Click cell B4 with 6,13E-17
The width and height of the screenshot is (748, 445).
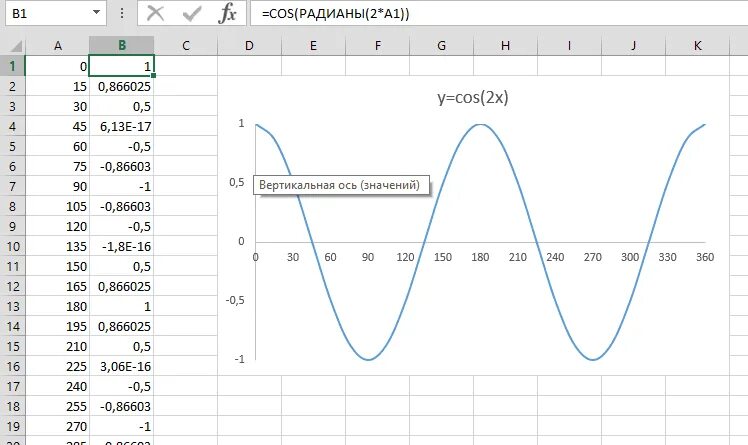coord(122,126)
